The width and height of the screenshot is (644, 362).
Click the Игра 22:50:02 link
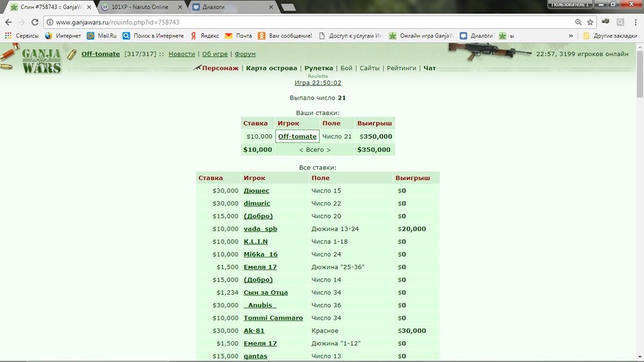[x=318, y=83]
